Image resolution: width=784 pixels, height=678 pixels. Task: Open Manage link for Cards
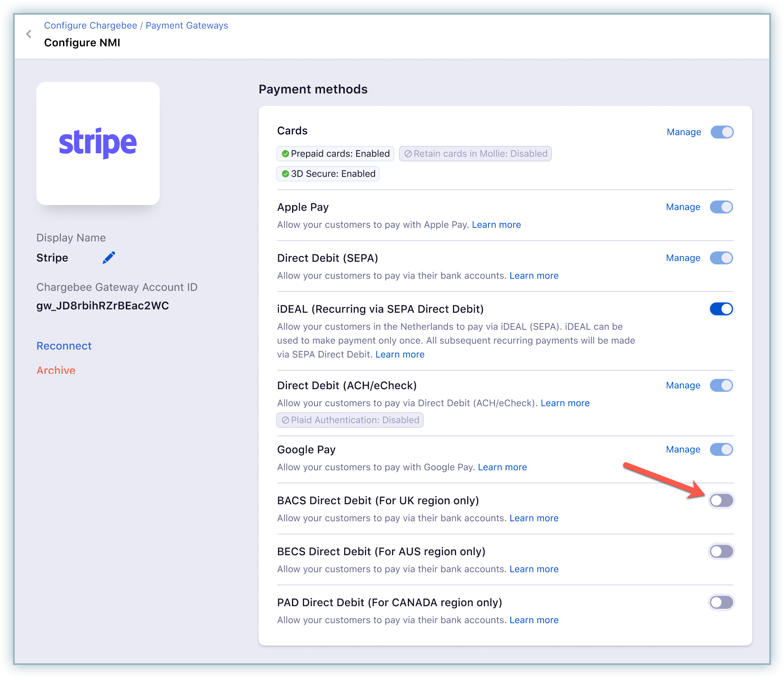point(684,132)
